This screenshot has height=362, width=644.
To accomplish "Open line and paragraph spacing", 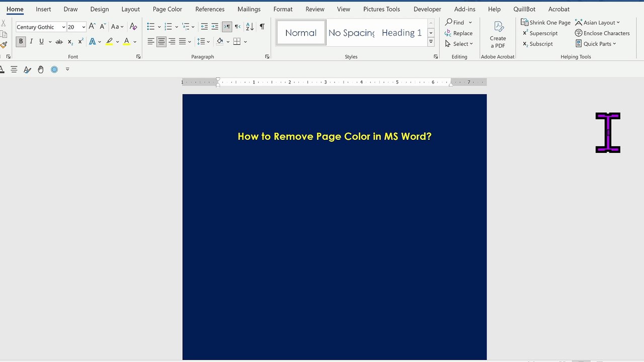I will (201, 42).
